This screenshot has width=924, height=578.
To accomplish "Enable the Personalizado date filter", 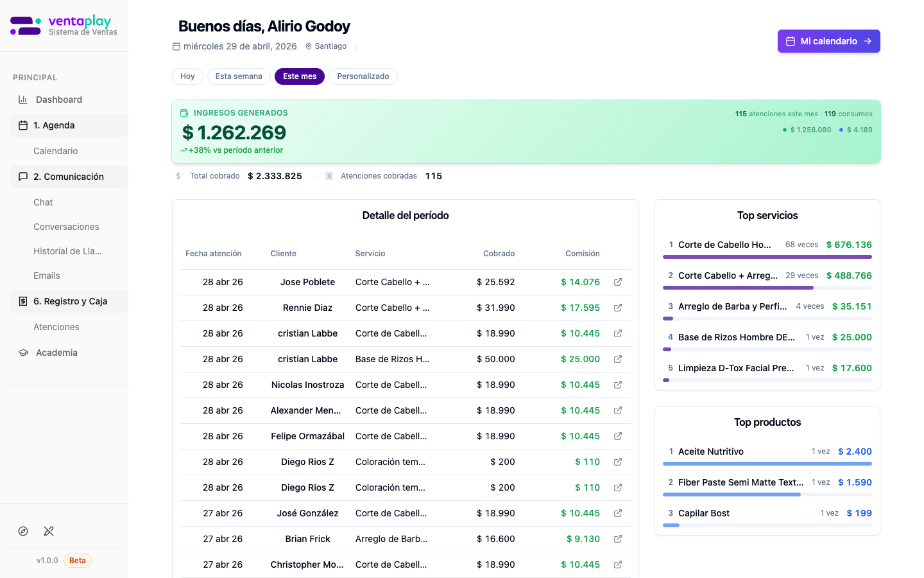I will 363,76.
